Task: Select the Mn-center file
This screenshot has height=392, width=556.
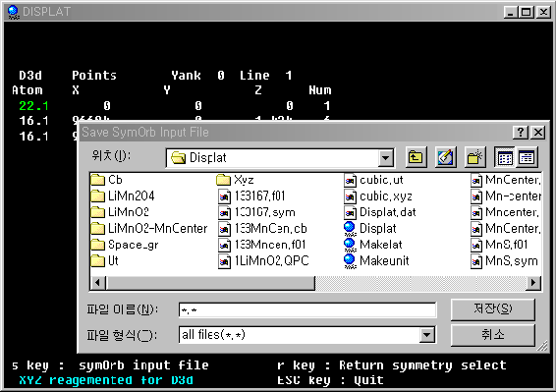Action: [506, 196]
